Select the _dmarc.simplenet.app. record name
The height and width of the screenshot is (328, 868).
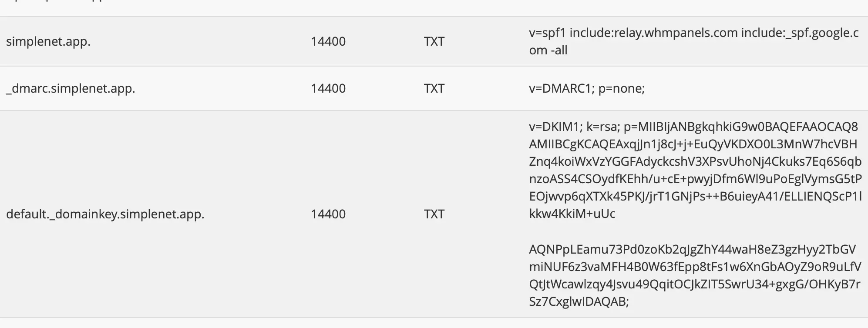pyautogui.click(x=71, y=89)
